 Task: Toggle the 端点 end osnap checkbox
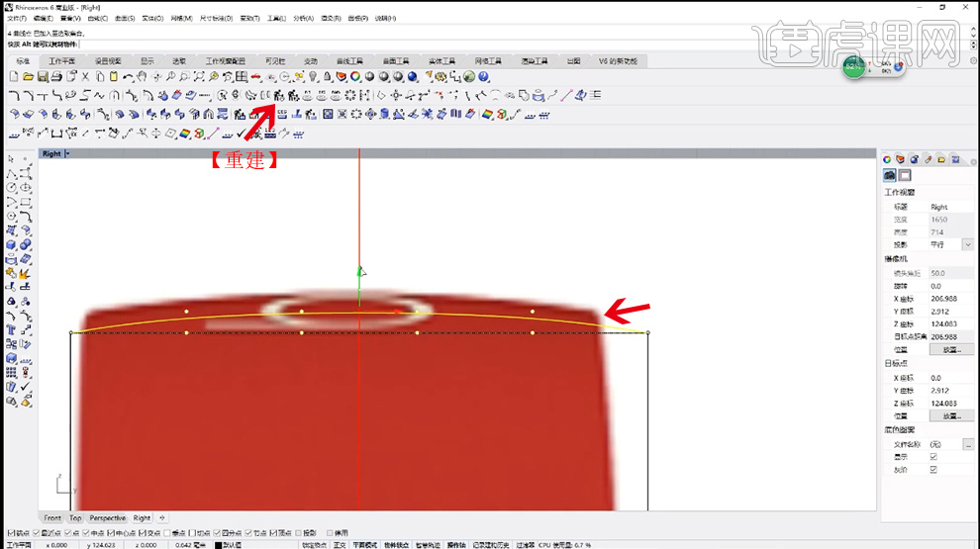point(11,533)
